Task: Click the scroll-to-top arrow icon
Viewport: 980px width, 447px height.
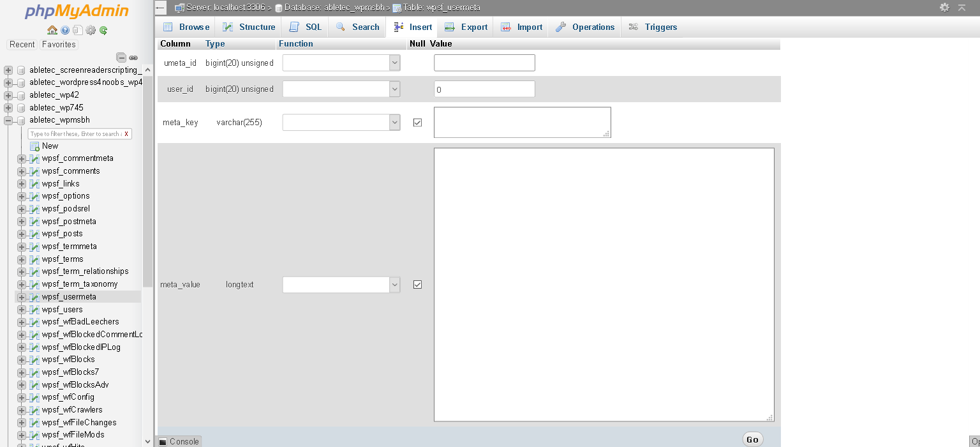Action: [x=962, y=7]
